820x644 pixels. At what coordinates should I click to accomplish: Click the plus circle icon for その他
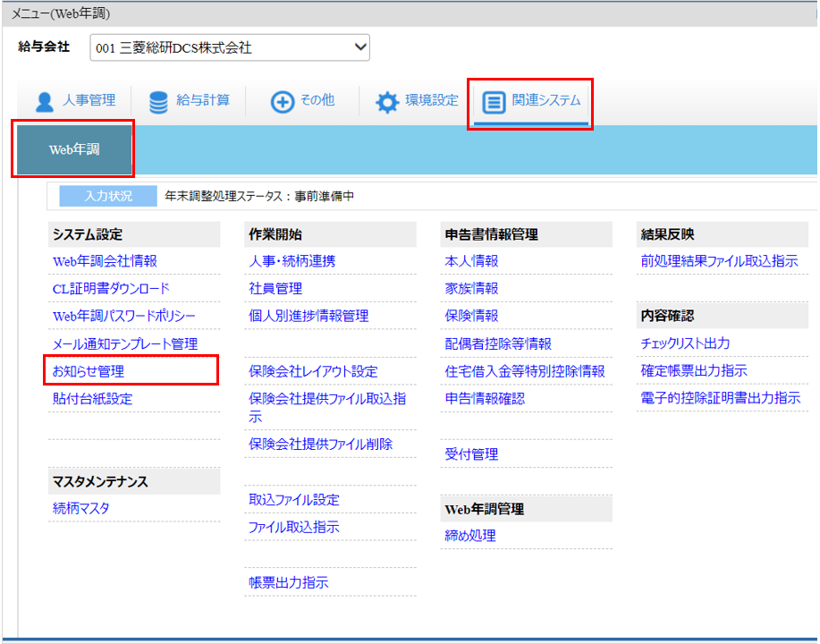pos(283,101)
